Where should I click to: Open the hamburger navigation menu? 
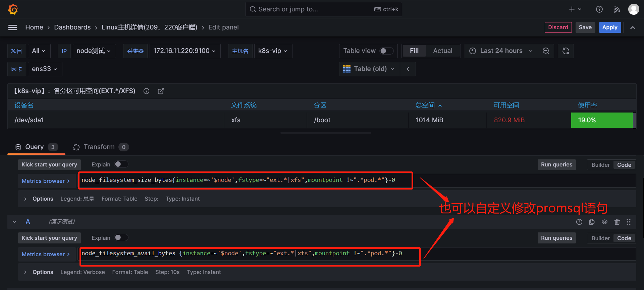coord(13,27)
